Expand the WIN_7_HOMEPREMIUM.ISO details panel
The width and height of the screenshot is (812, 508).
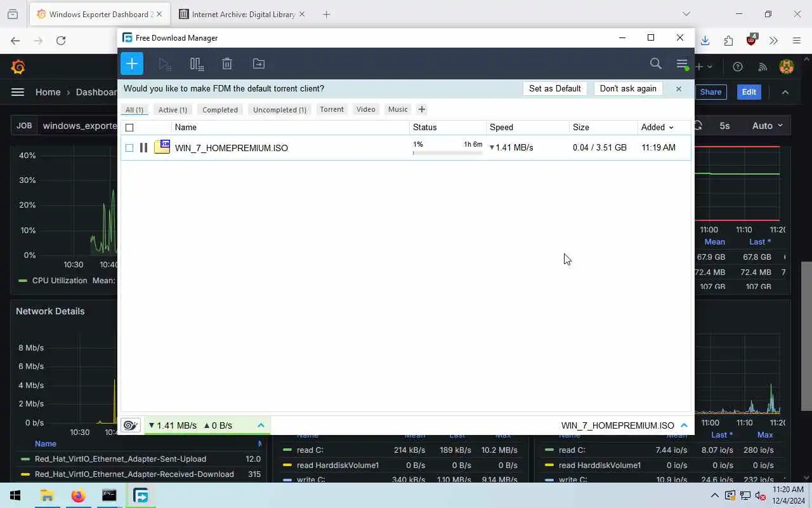[x=684, y=425]
